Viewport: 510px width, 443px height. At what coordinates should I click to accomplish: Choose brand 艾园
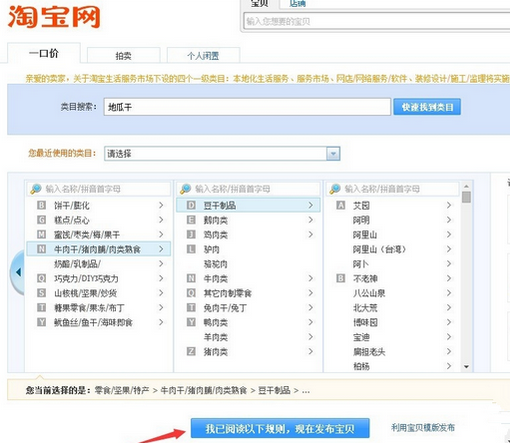click(x=393, y=205)
